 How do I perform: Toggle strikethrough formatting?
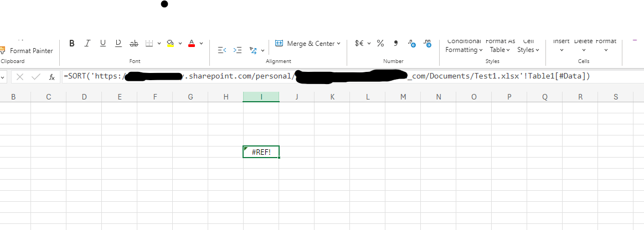click(x=134, y=44)
